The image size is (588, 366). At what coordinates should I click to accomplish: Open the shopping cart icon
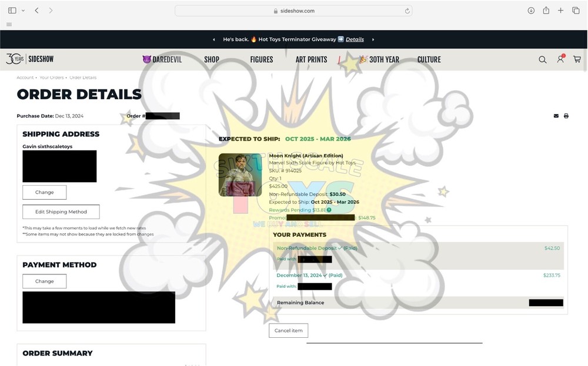pyautogui.click(x=577, y=59)
